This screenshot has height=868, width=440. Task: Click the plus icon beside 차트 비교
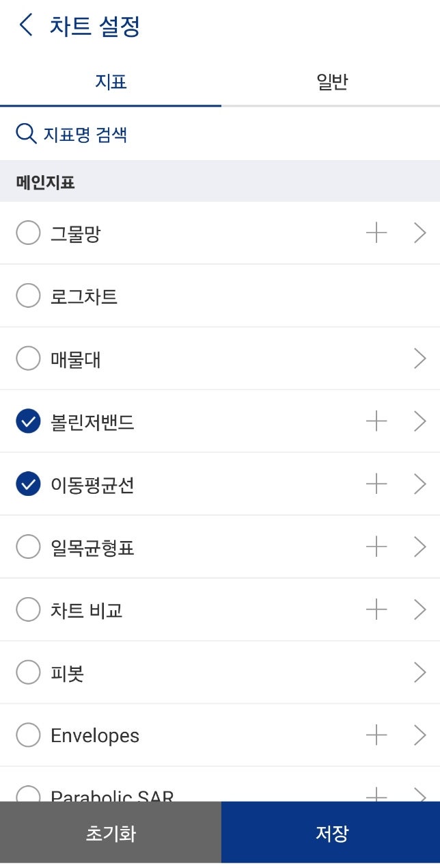376,609
